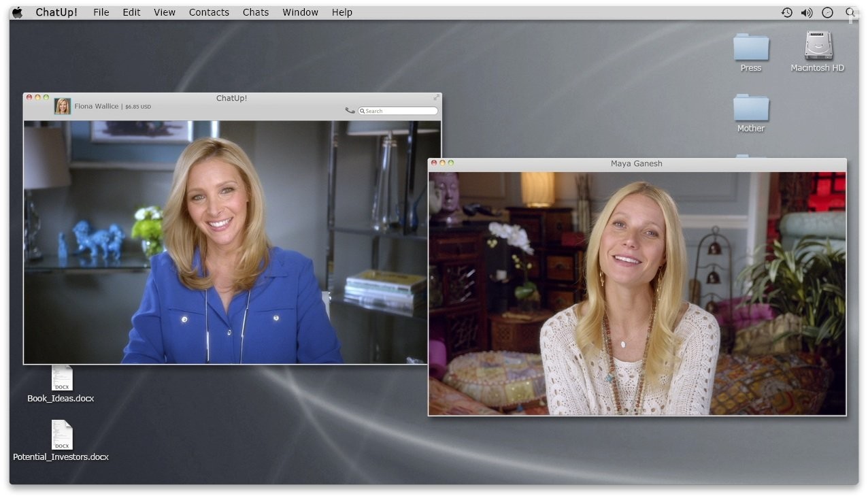The width and height of the screenshot is (868, 498).
Task: Open the Mother folder on the desktop
Action: pos(750,109)
